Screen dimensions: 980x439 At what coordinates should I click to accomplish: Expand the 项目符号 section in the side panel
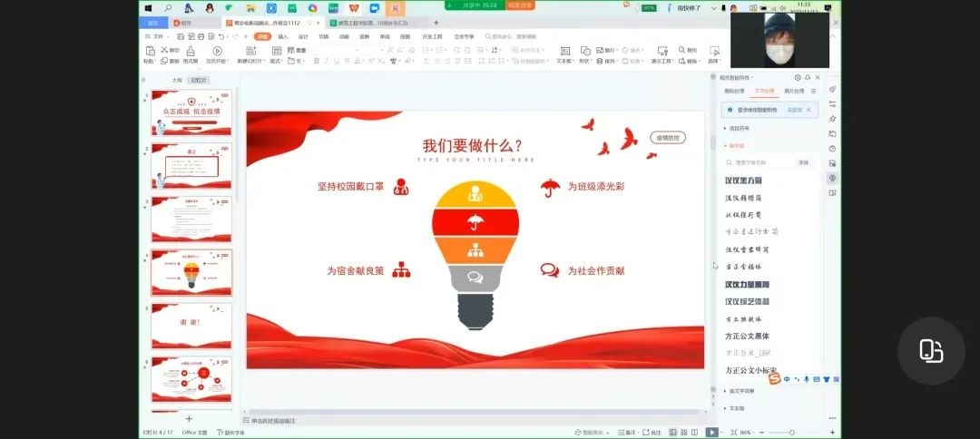click(739, 128)
